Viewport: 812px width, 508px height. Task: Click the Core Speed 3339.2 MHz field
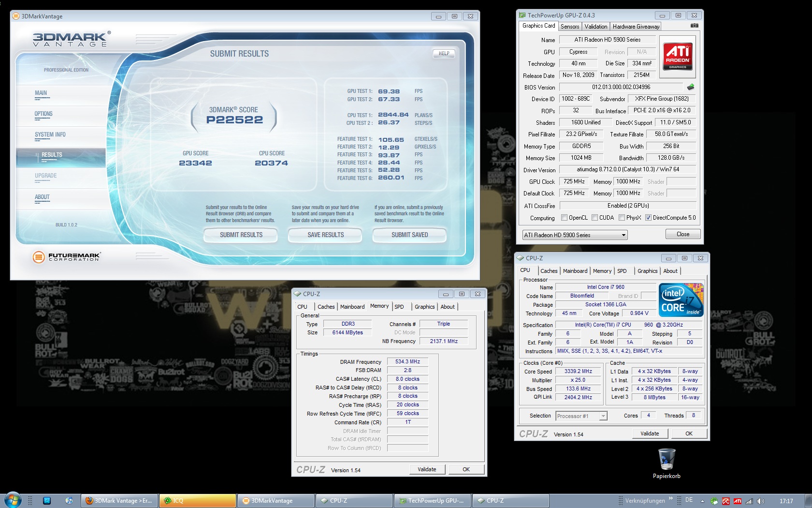click(578, 372)
